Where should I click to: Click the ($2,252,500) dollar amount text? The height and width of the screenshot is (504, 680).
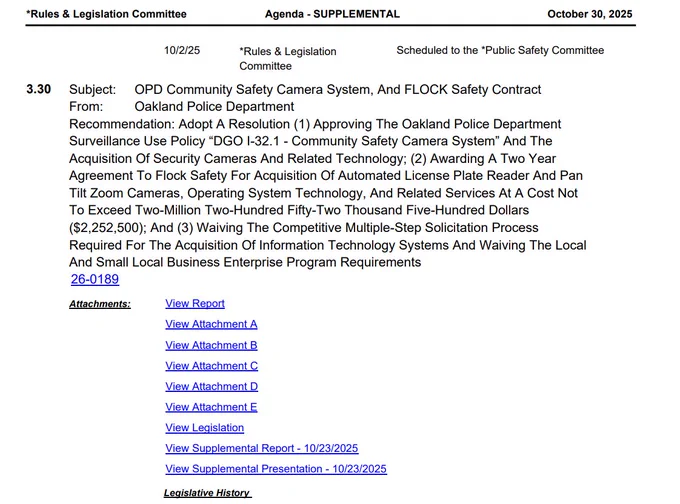(x=106, y=228)
